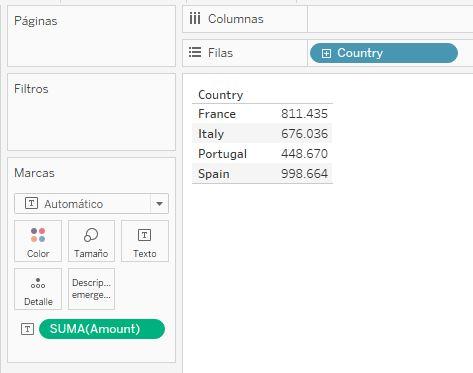Click the dropdown arrow beside Automático
The width and height of the screenshot is (473, 373).
(159, 204)
